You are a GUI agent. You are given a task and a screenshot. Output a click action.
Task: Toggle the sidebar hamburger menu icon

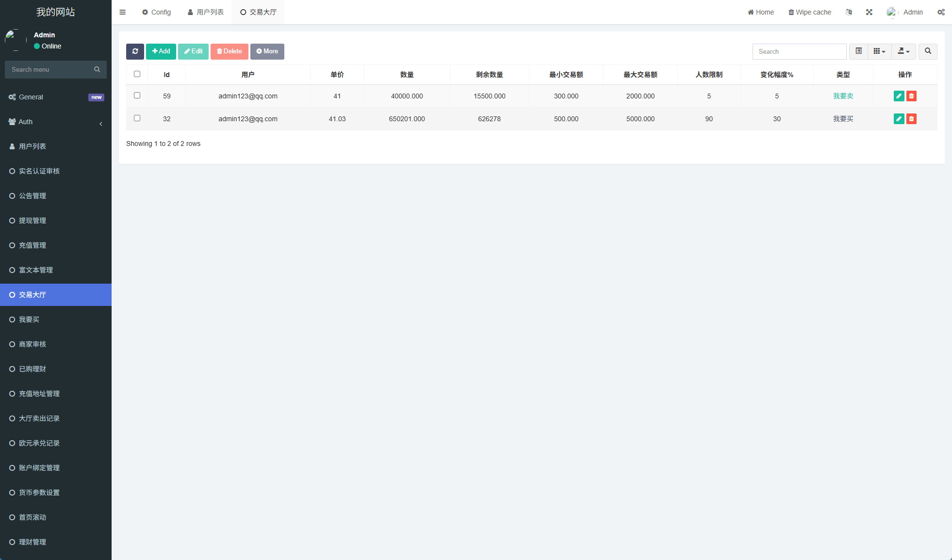122,12
